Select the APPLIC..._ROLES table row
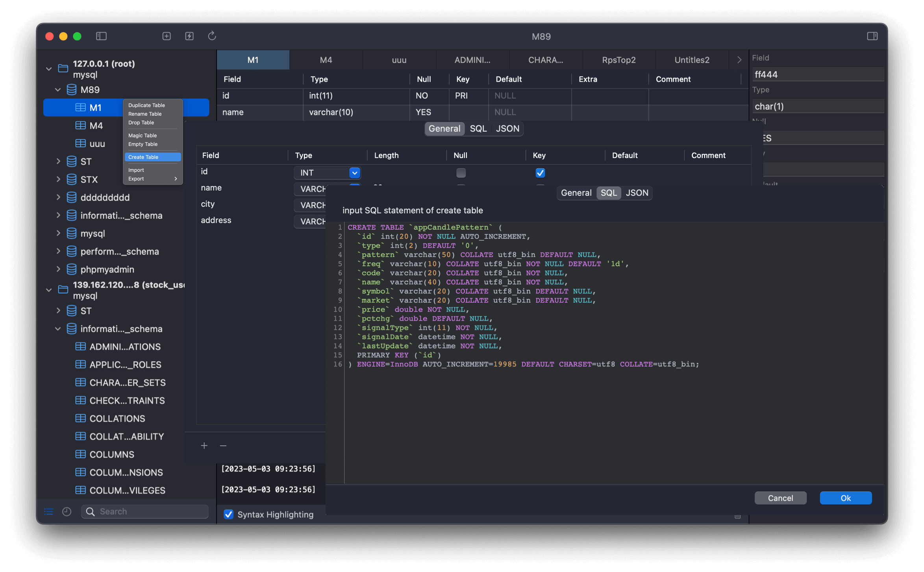 [126, 364]
